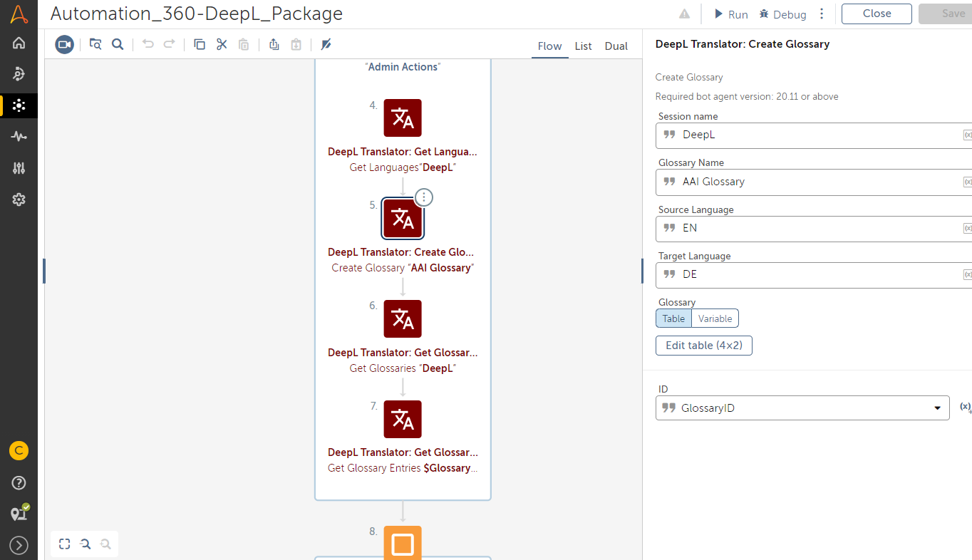The image size is (972, 560).
Task: Open the user profile avatar "C"
Action: point(19,450)
